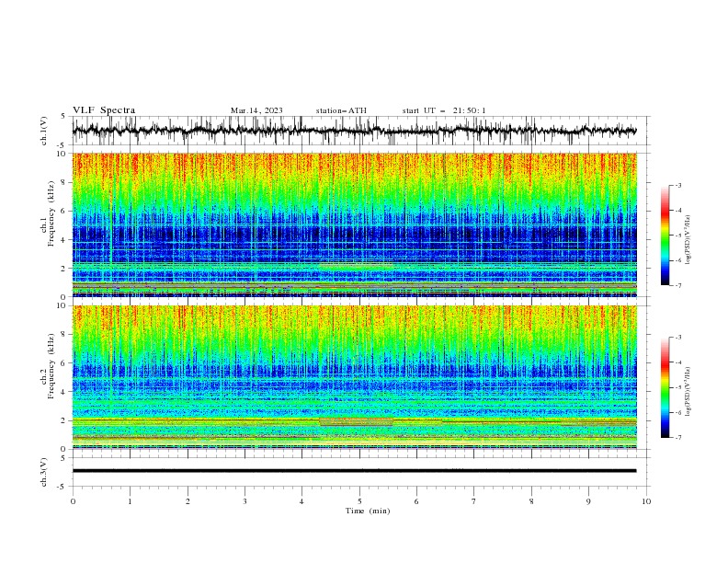Click time axis tick label "6"
728x563 pixels.
pyautogui.click(x=417, y=501)
